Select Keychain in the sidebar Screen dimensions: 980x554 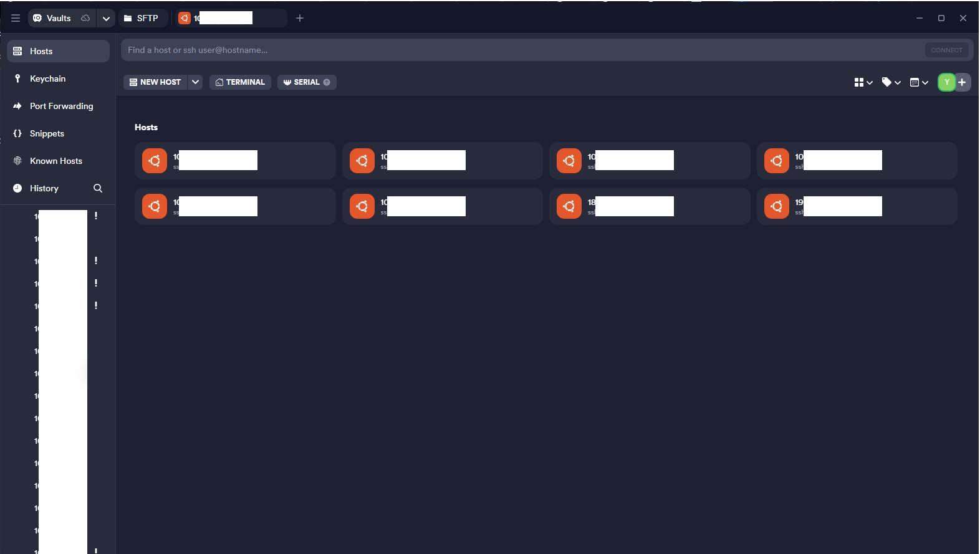click(x=47, y=79)
